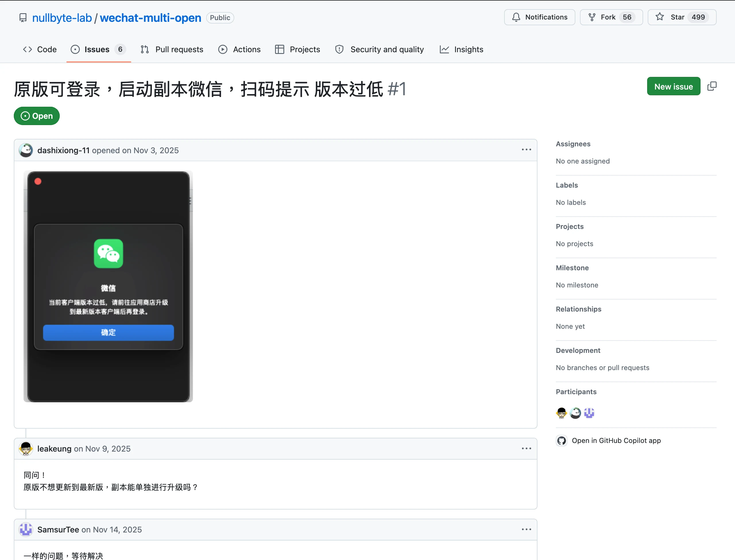Open the options menu on SamsurTee's comment
The width and height of the screenshot is (735, 560).
[x=526, y=529]
